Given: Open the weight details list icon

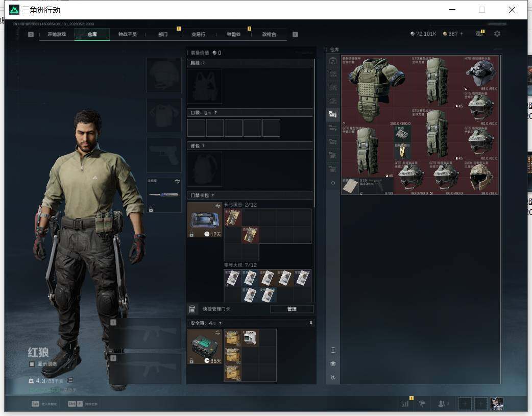Looking at the screenshot, I should 70,380.
